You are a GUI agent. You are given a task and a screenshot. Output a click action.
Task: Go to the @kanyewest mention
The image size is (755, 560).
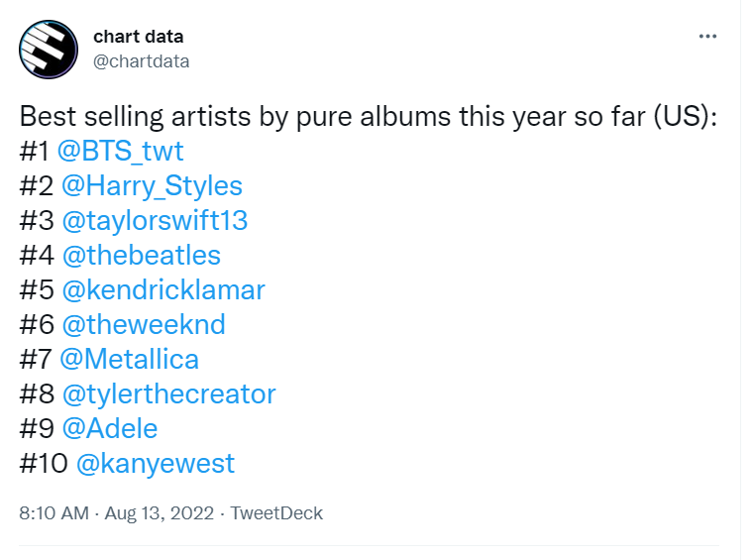pyautogui.click(x=156, y=464)
